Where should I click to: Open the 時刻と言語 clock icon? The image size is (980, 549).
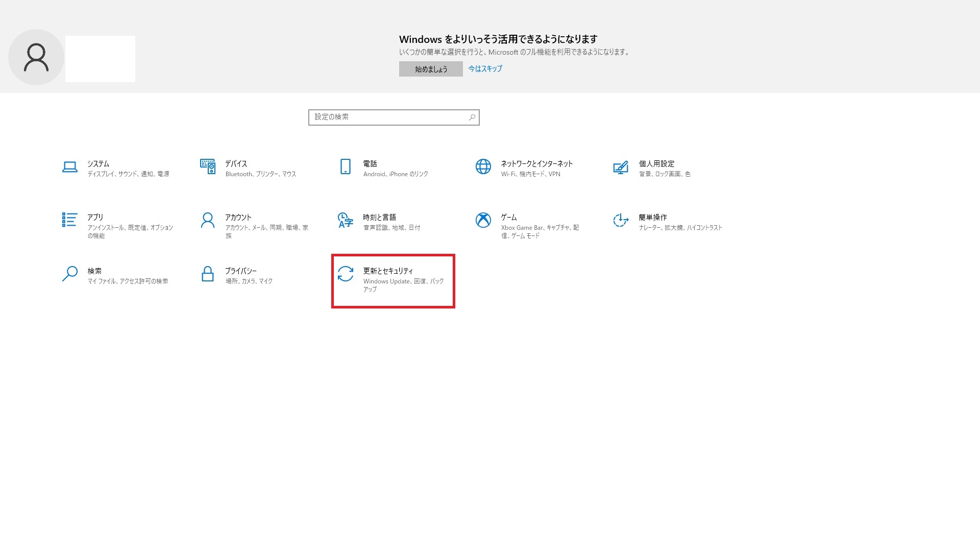tap(346, 220)
